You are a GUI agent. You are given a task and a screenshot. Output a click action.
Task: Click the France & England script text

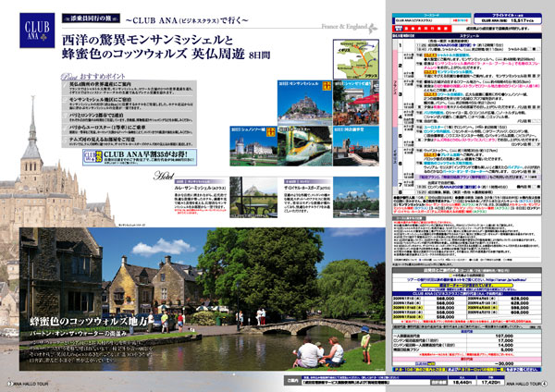tap(344, 27)
